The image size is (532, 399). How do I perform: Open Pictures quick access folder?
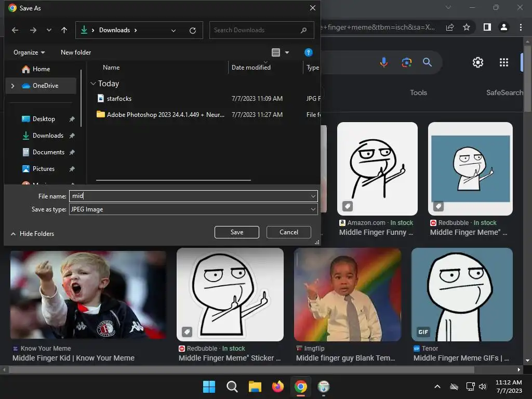point(44,169)
